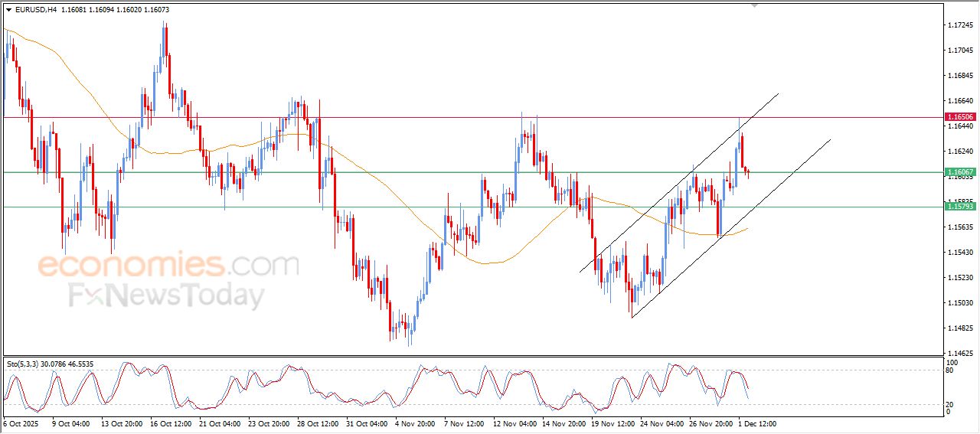The width and height of the screenshot is (980, 434).
Task: Click the 7 Nov 12:00 time label
Action: 464,423
